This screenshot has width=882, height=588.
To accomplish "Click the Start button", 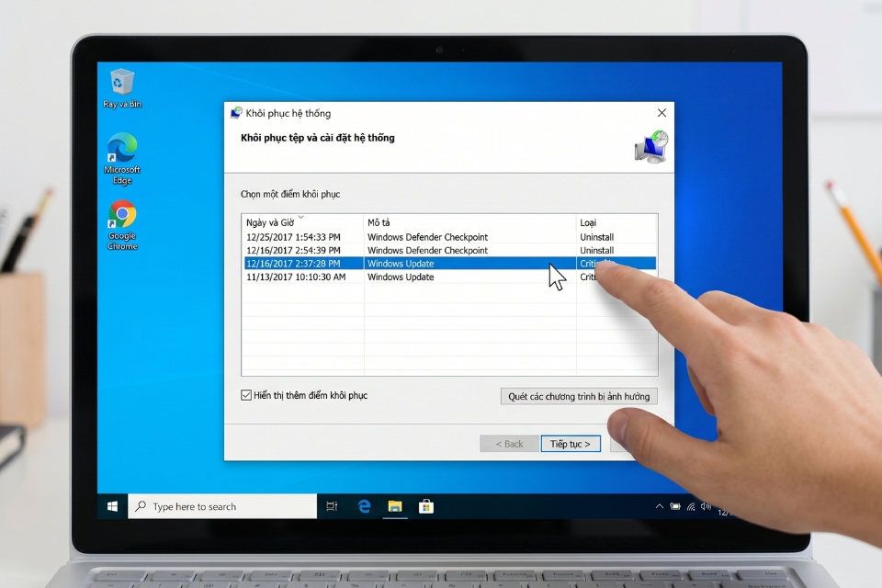I will 112,506.
